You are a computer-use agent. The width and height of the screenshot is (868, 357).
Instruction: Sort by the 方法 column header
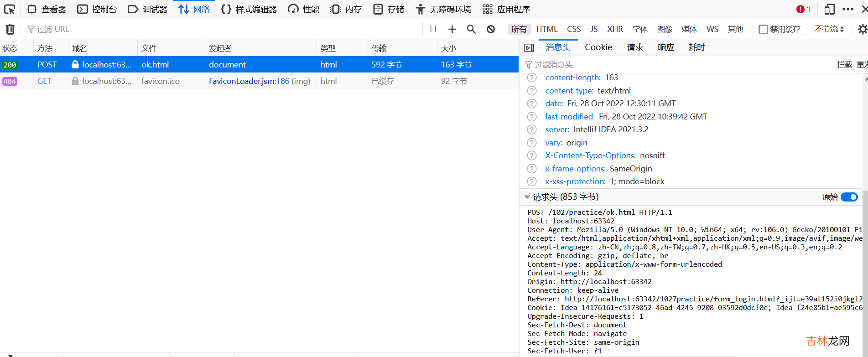tap(51, 48)
